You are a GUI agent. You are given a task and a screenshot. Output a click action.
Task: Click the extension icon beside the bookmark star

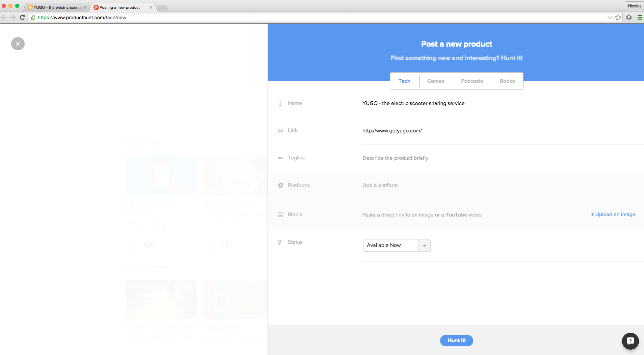pos(629,18)
